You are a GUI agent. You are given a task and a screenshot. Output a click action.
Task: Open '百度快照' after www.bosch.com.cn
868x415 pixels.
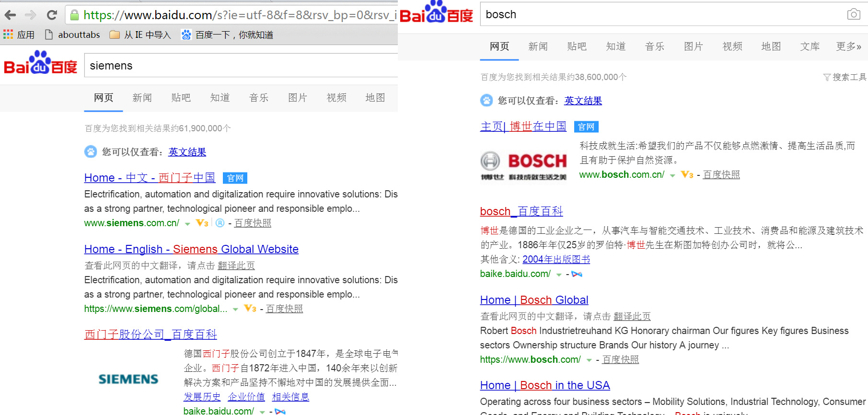721,175
